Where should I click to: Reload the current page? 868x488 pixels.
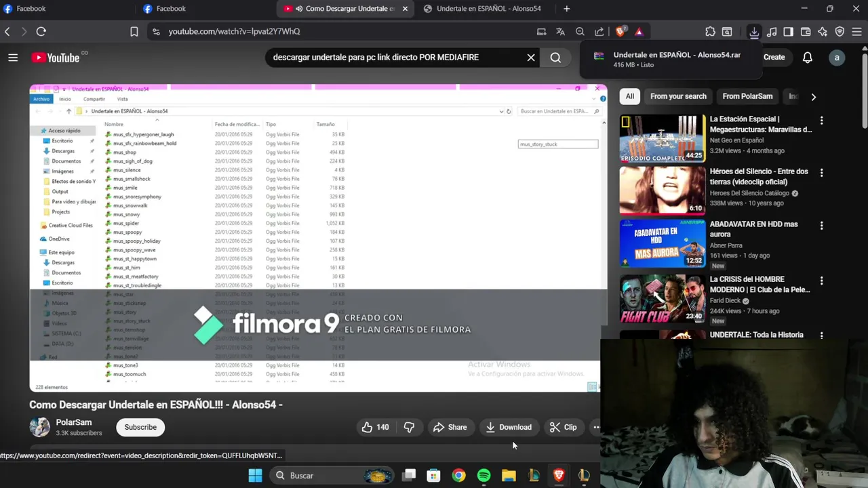[x=41, y=31]
